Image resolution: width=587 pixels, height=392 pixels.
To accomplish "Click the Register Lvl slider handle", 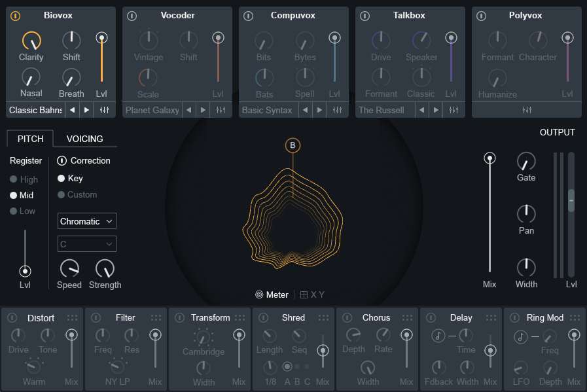I will pos(25,271).
